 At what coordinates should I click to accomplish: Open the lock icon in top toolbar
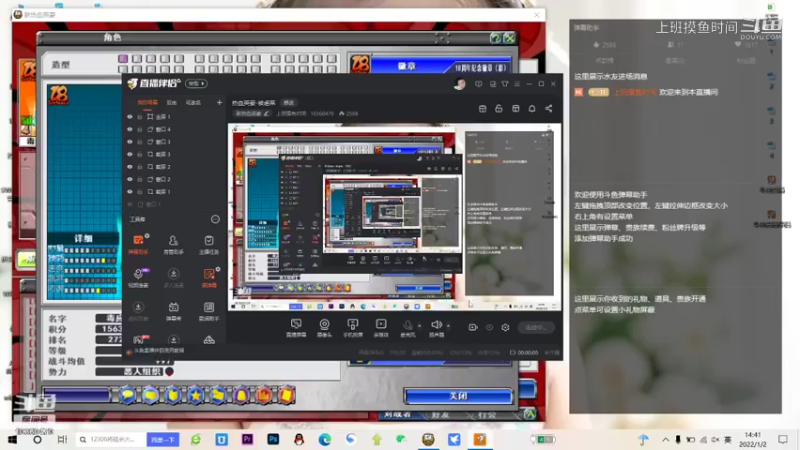pos(498,108)
